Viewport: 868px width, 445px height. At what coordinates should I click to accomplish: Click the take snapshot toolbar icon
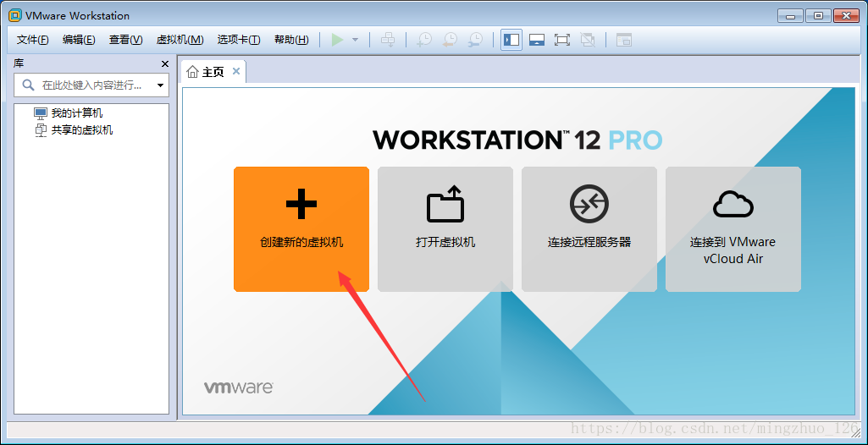[424, 40]
